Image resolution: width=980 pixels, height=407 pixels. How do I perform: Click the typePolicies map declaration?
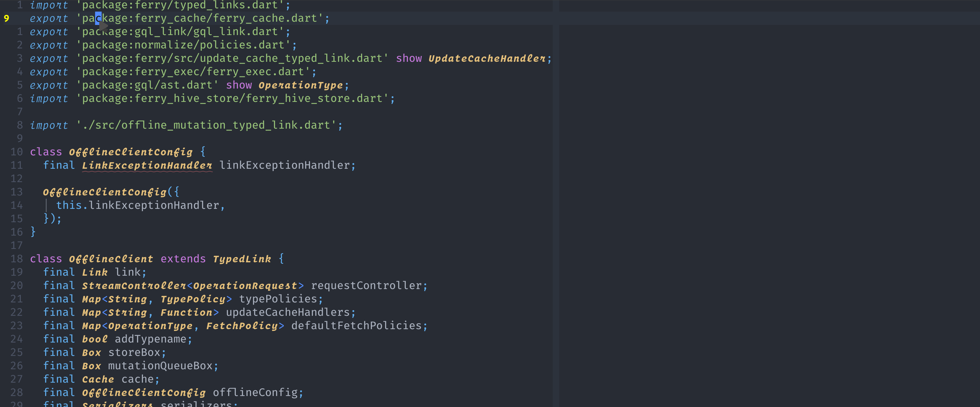[x=280, y=299]
